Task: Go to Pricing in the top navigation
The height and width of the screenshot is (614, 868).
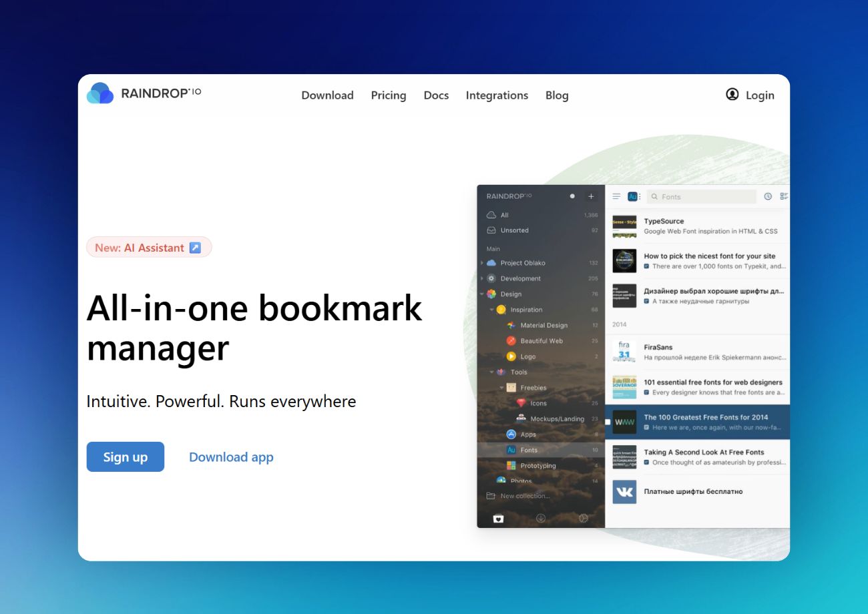Action: pyautogui.click(x=389, y=95)
